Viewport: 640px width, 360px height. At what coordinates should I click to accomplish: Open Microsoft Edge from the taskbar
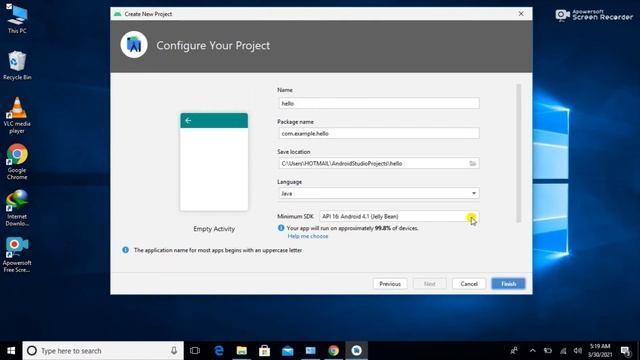[219, 351]
